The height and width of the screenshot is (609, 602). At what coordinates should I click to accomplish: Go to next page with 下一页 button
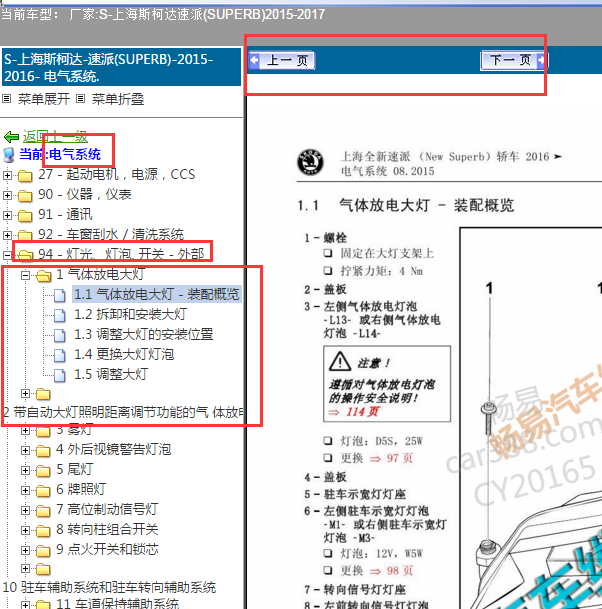point(514,60)
